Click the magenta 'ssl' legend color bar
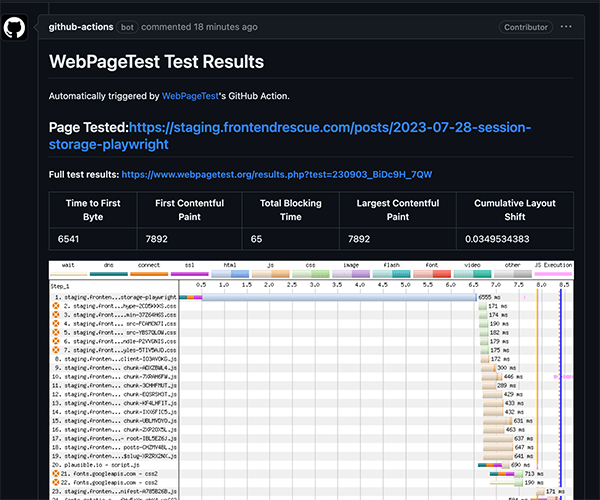This screenshot has height=500, width=600. point(190,274)
